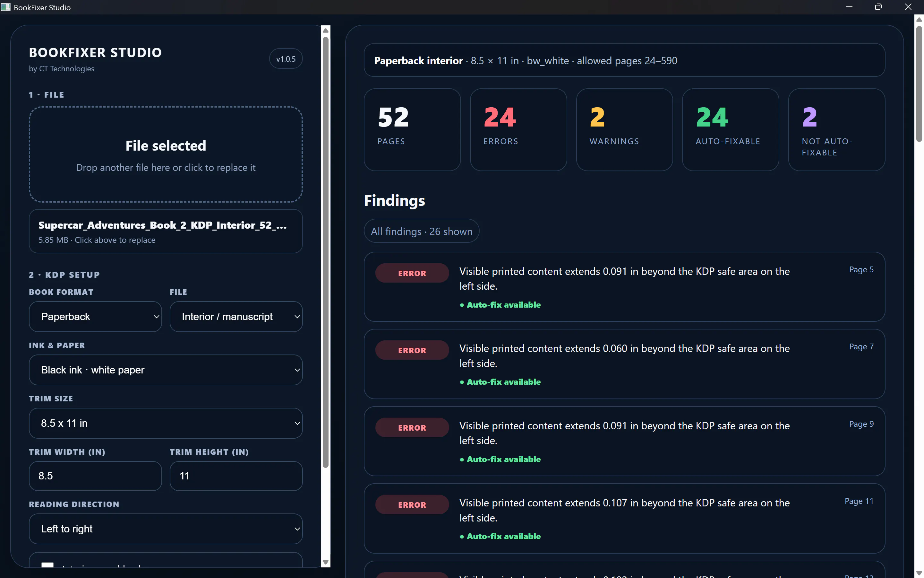Click the ERROR badge on the Page 5 finding
Viewport: 924px width, 578px height.
[x=412, y=273]
